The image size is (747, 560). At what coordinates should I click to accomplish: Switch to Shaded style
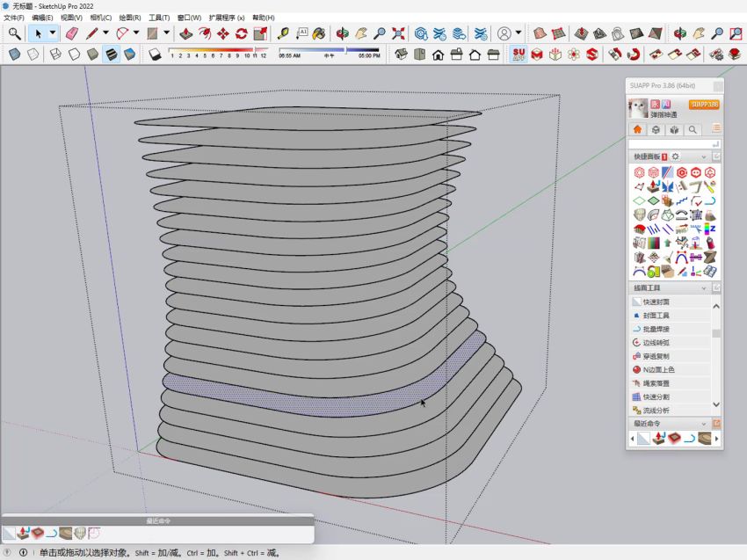tap(92, 55)
